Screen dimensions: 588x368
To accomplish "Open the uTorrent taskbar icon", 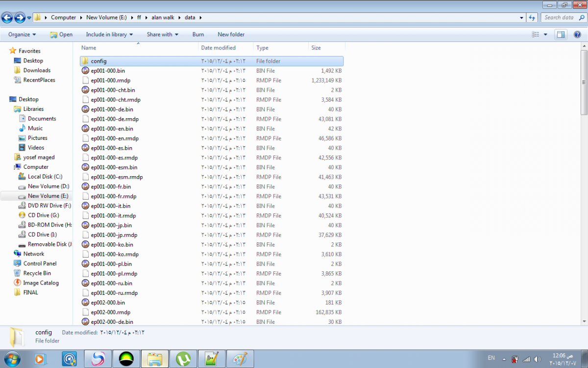I will coord(183,359).
